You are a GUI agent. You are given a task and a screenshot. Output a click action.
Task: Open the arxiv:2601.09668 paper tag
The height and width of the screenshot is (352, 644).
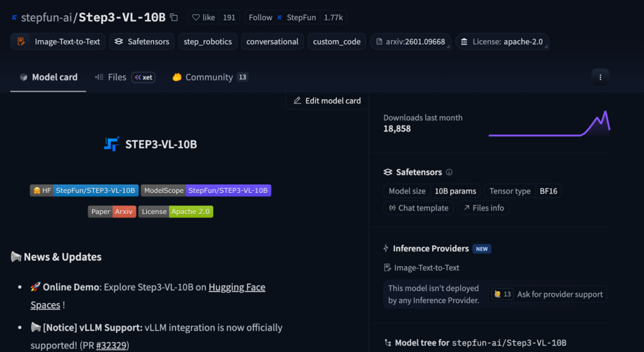(411, 41)
